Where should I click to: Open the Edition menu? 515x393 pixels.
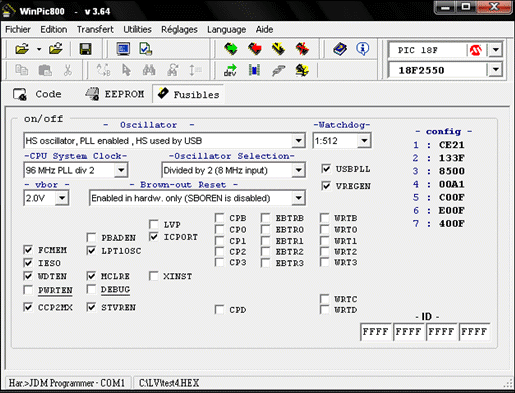(x=54, y=29)
